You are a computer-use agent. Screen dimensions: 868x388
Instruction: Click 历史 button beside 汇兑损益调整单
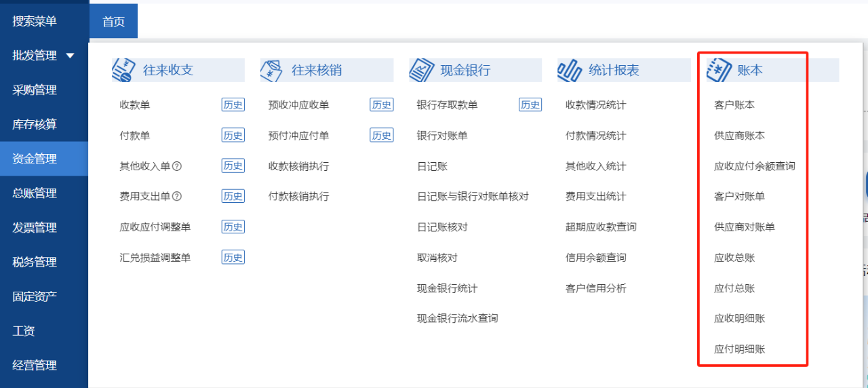click(x=233, y=258)
